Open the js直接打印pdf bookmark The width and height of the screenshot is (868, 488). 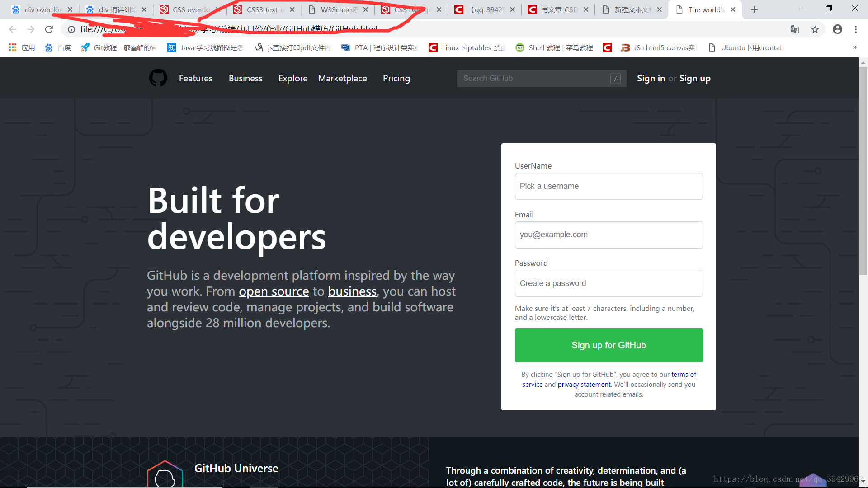(x=292, y=47)
